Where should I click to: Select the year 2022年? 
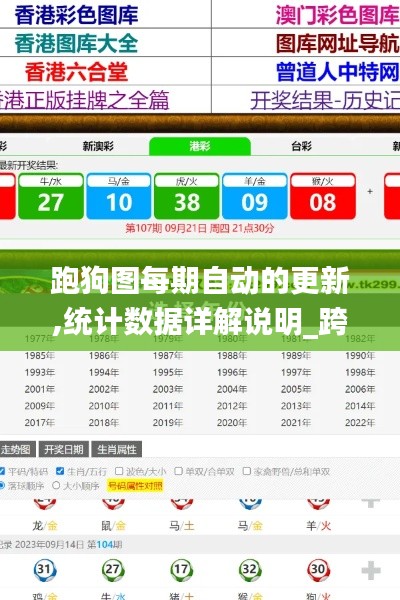click(x=360, y=423)
